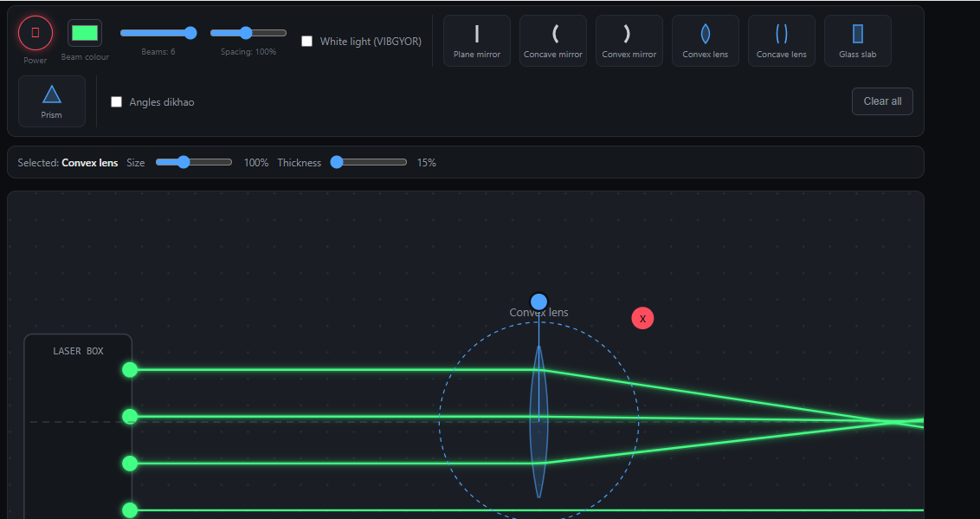980x519 pixels.
Task: Add a Convex lens from toolbar
Action: (x=706, y=41)
